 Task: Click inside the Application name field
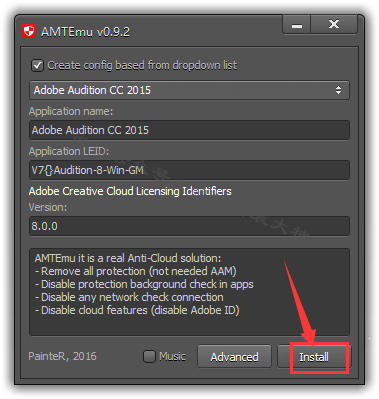(189, 130)
